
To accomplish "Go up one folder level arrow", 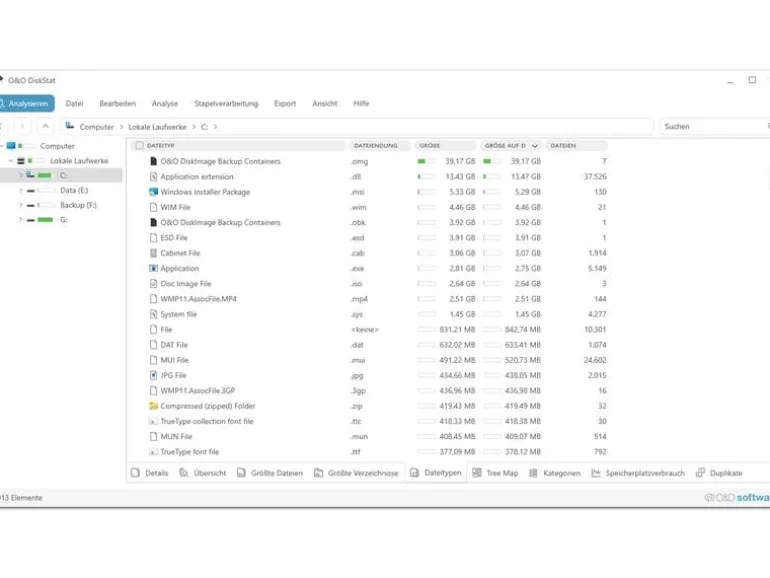I will coord(45,126).
